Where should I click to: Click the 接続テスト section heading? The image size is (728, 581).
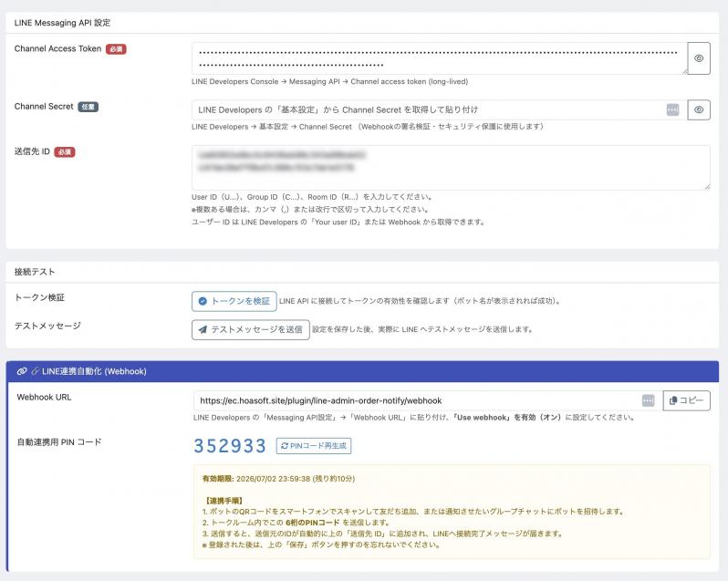coord(35,272)
